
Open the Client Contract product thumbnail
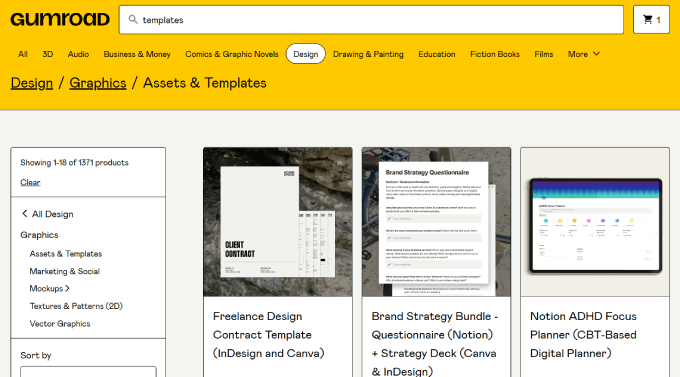(278, 222)
